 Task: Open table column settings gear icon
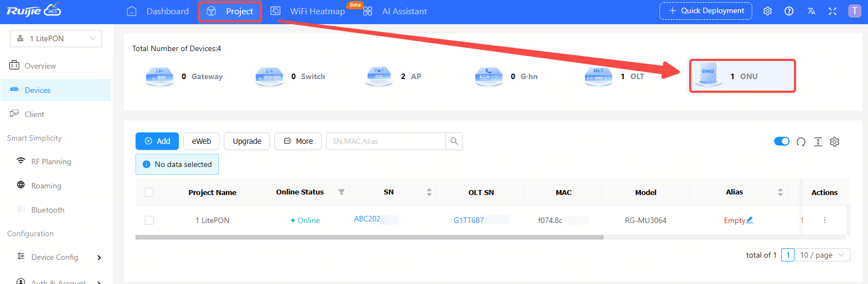point(835,142)
